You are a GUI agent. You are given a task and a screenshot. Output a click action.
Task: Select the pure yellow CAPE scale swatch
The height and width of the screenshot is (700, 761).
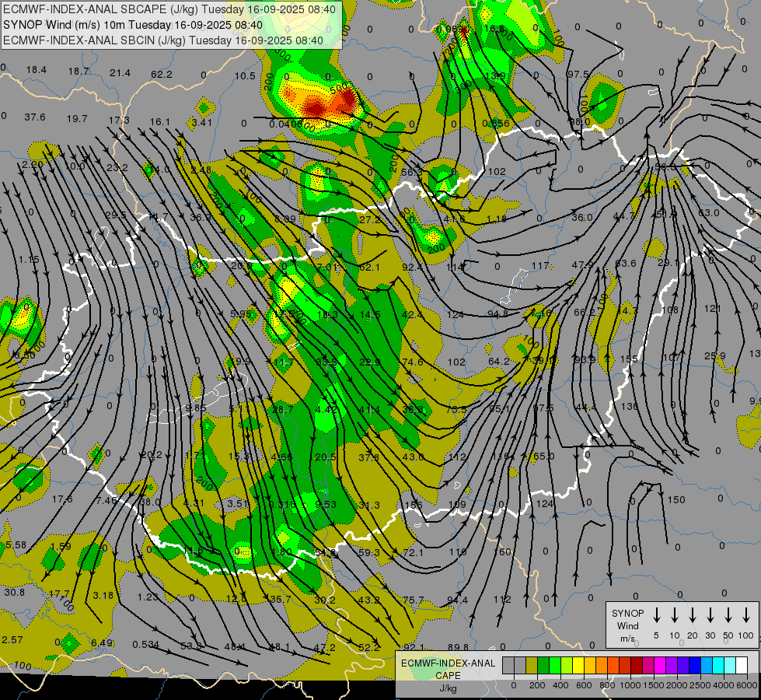coord(578,665)
